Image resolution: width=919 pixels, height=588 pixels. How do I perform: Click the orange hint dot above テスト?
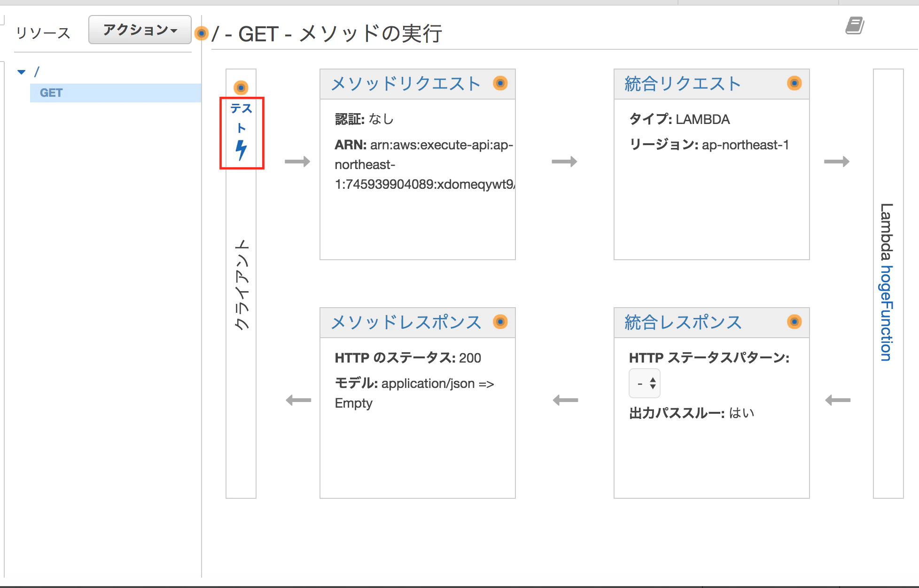(241, 87)
